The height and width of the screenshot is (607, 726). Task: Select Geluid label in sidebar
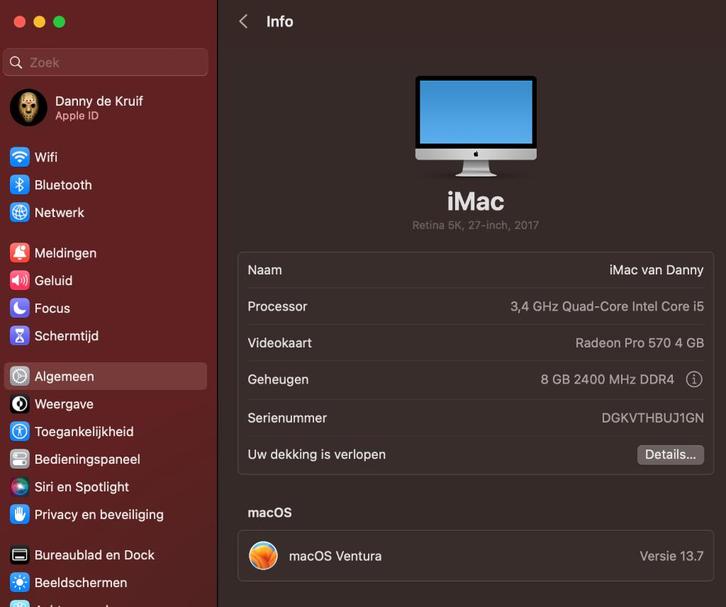tap(53, 281)
